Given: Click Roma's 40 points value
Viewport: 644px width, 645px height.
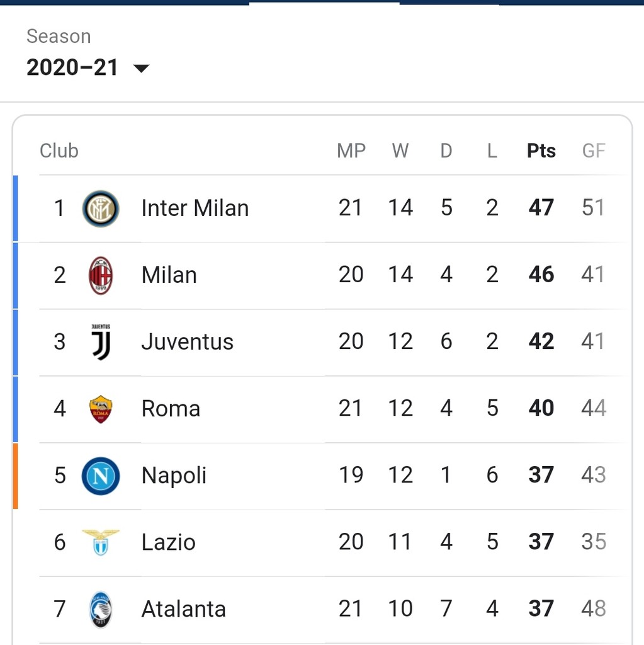Looking at the screenshot, I should (x=541, y=409).
